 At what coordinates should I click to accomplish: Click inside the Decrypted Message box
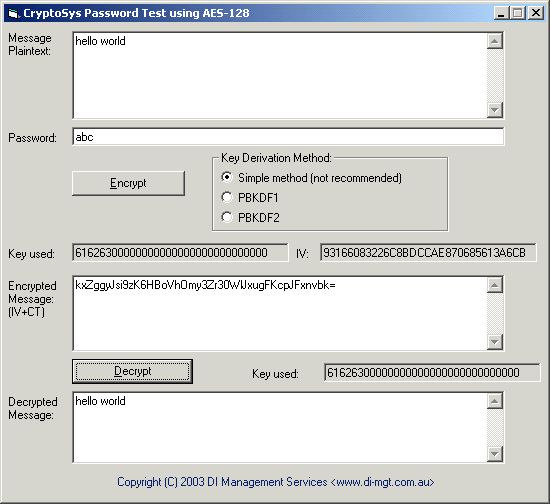[x=280, y=427]
